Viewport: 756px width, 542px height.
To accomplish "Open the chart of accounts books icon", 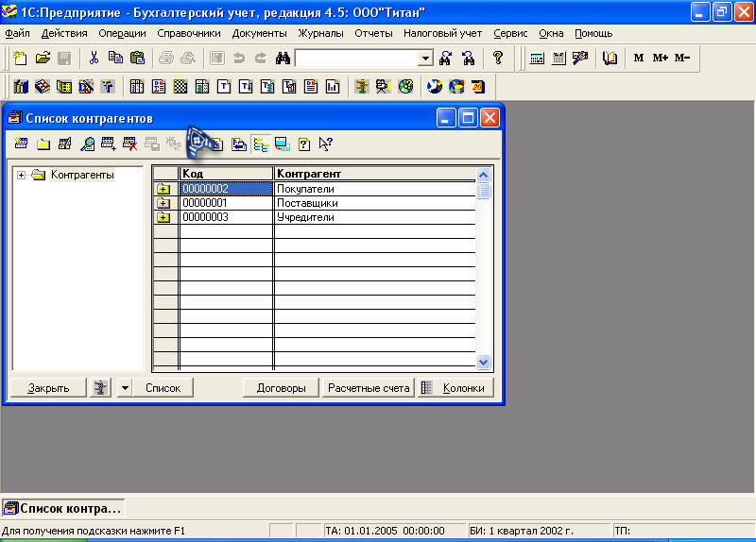I will (21, 87).
